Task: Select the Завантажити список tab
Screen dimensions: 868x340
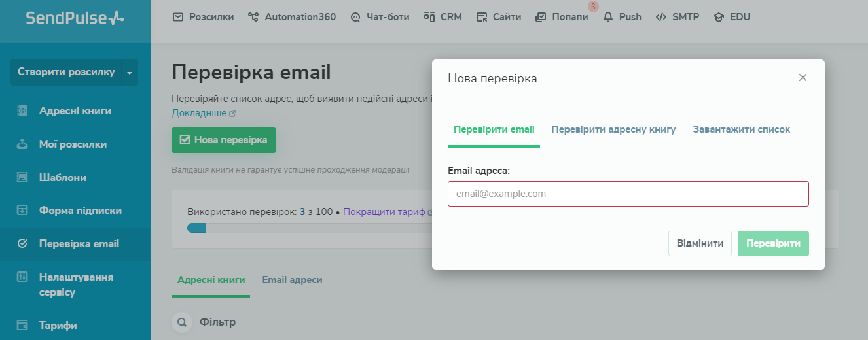Action: 741,129
